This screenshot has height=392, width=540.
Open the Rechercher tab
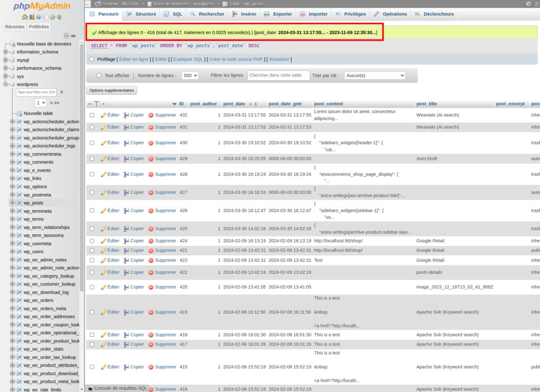207,14
